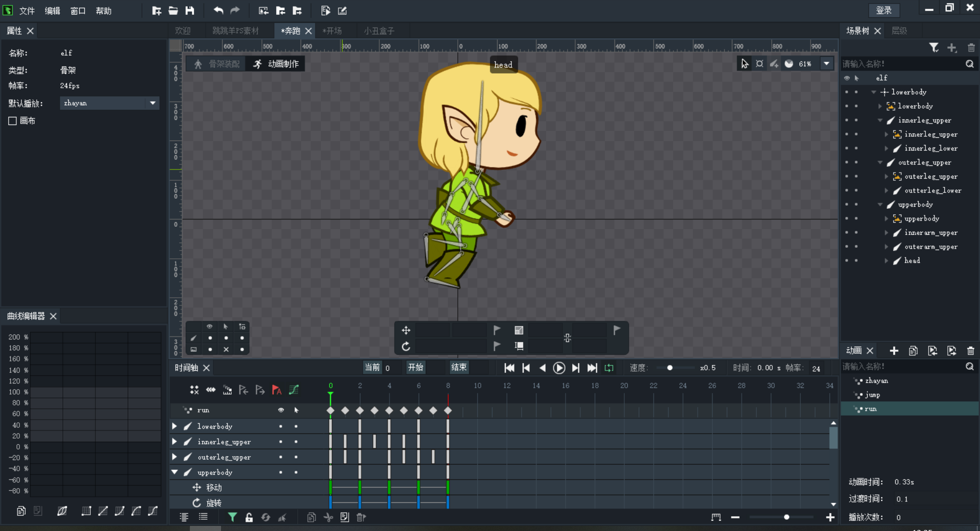Toggle visibility dot for head bone in scene tree
Viewport: 980px width, 531px height.
pos(847,260)
